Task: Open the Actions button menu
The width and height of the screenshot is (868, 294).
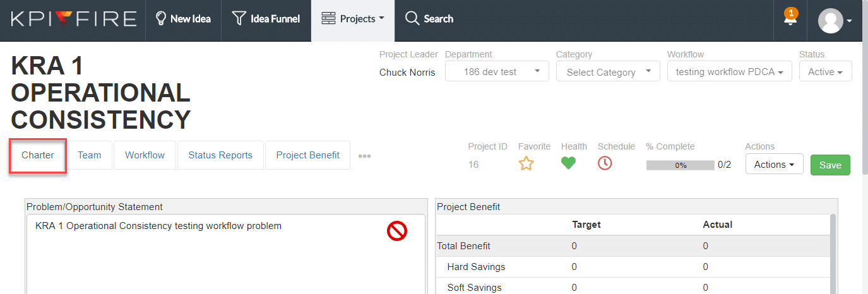Action: tap(774, 165)
